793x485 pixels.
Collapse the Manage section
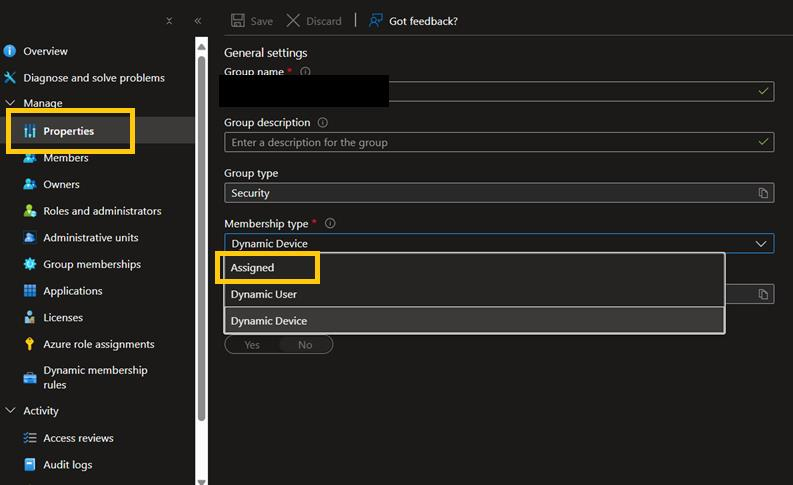click(x=10, y=103)
